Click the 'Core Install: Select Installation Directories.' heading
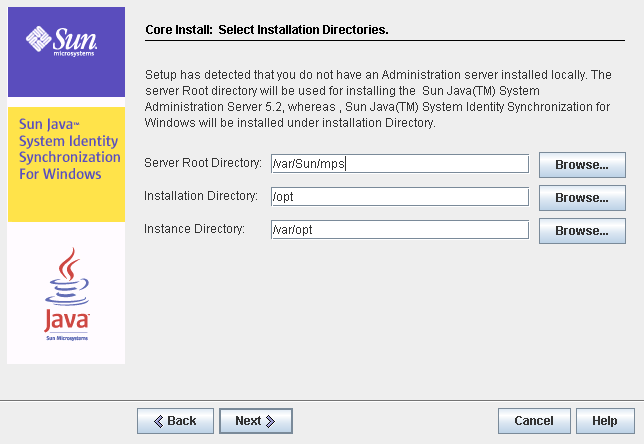This screenshot has width=644, height=444. 267,30
